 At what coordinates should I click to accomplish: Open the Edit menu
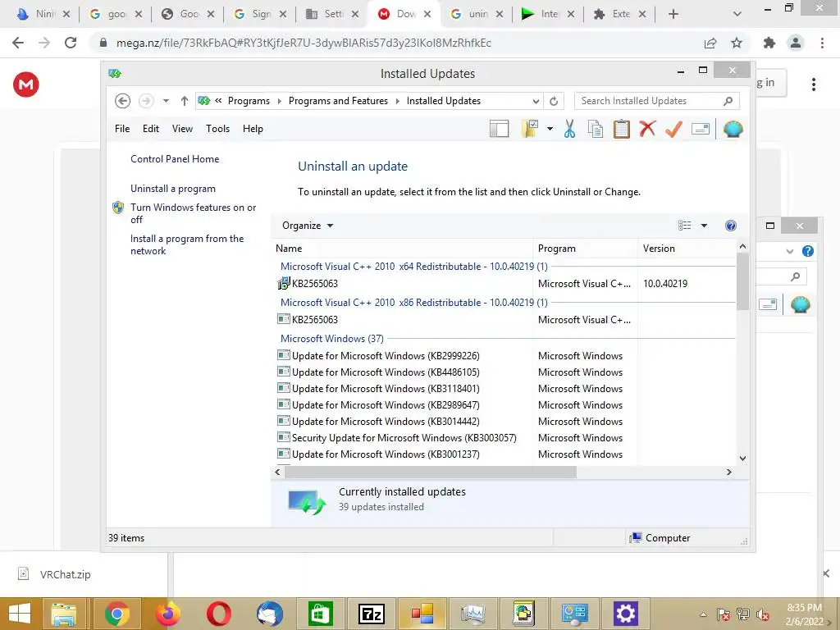pyautogui.click(x=151, y=129)
